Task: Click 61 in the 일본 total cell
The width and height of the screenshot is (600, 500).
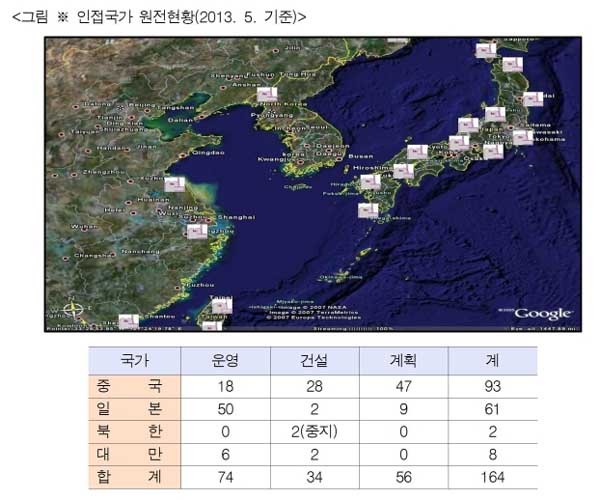Action: point(492,409)
